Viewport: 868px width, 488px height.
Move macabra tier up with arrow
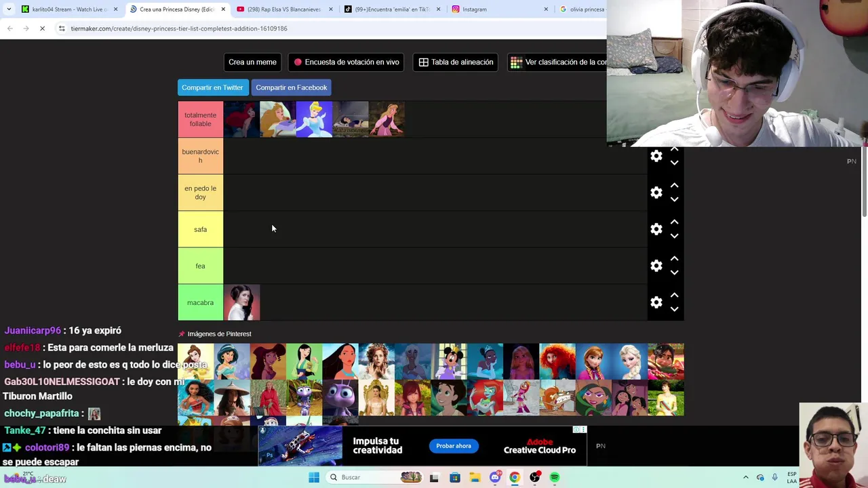point(674,295)
